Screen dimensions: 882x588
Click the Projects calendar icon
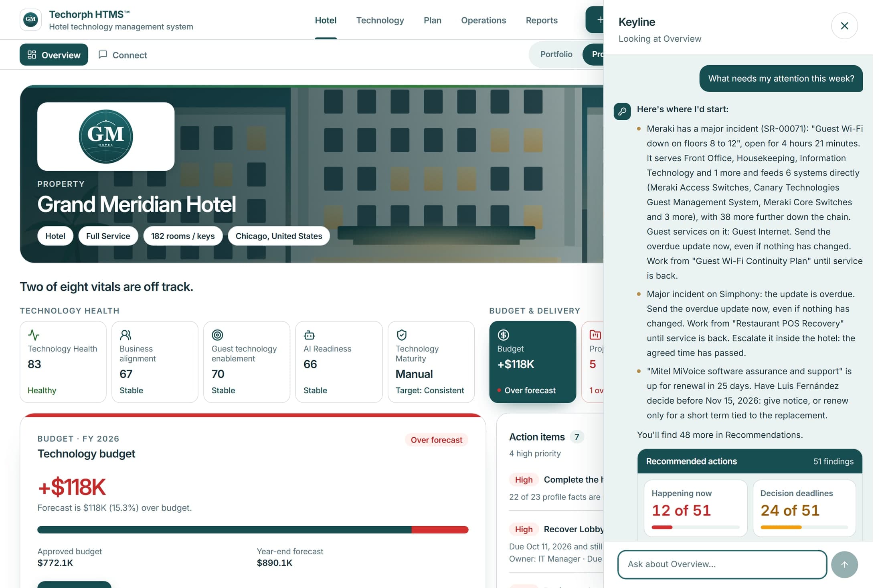[x=595, y=334]
